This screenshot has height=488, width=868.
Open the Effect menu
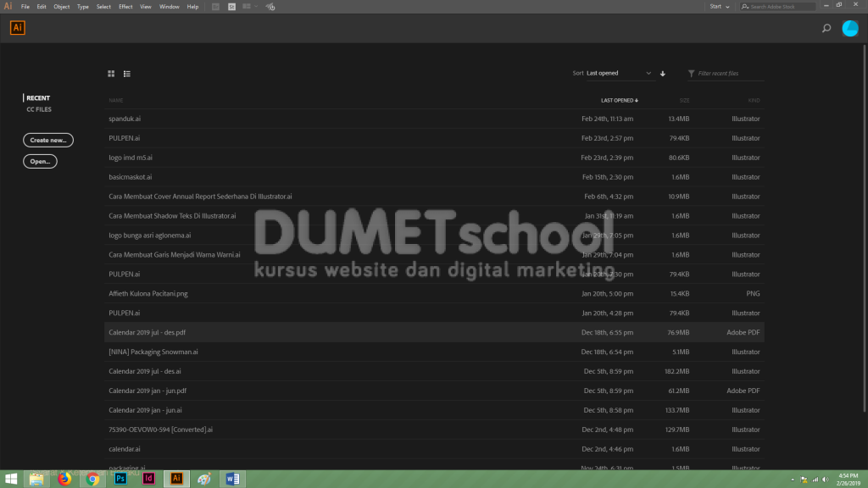pyautogui.click(x=125, y=7)
